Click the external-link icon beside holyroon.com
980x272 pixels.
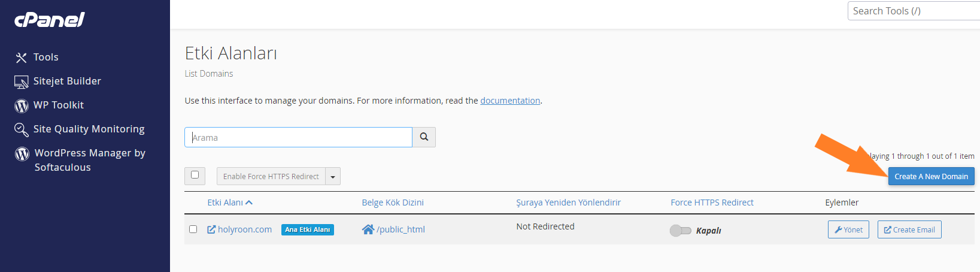(211, 229)
